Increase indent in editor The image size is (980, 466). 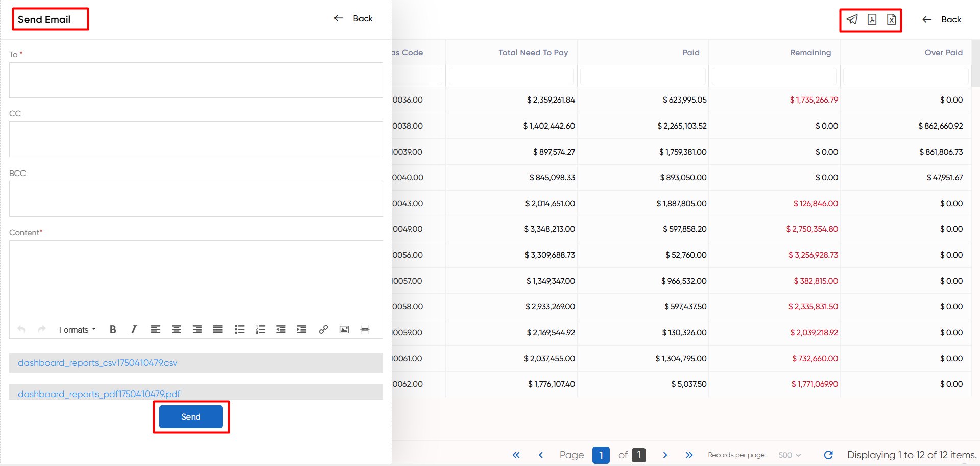click(x=302, y=329)
